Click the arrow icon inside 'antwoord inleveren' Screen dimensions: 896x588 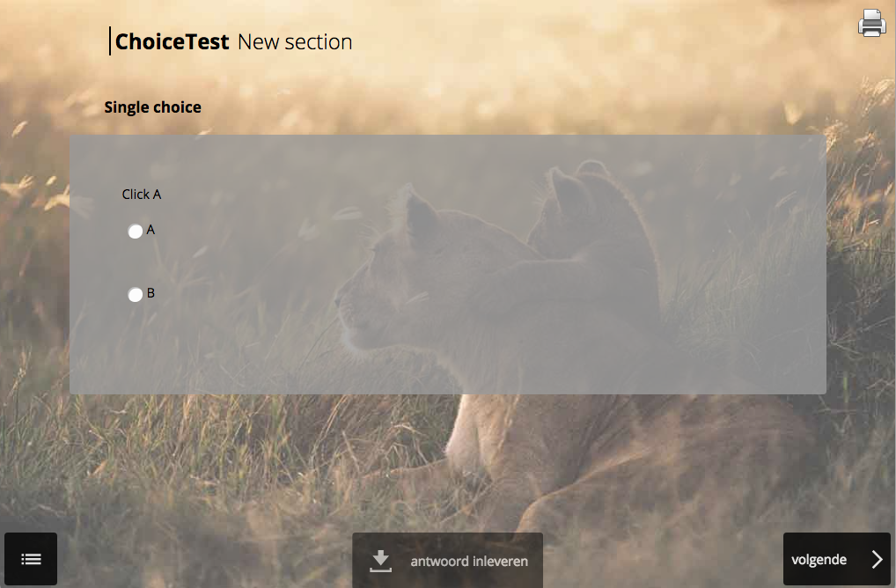click(x=379, y=558)
